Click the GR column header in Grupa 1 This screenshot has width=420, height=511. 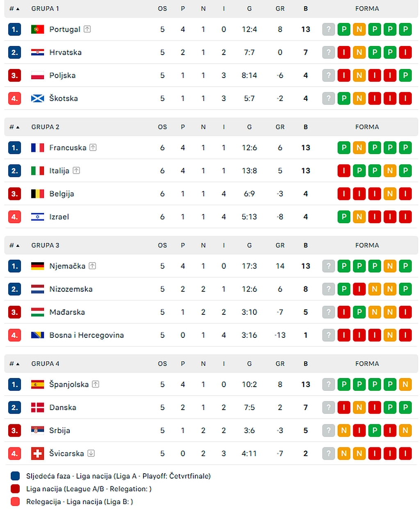pyautogui.click(x=280, y=9)
